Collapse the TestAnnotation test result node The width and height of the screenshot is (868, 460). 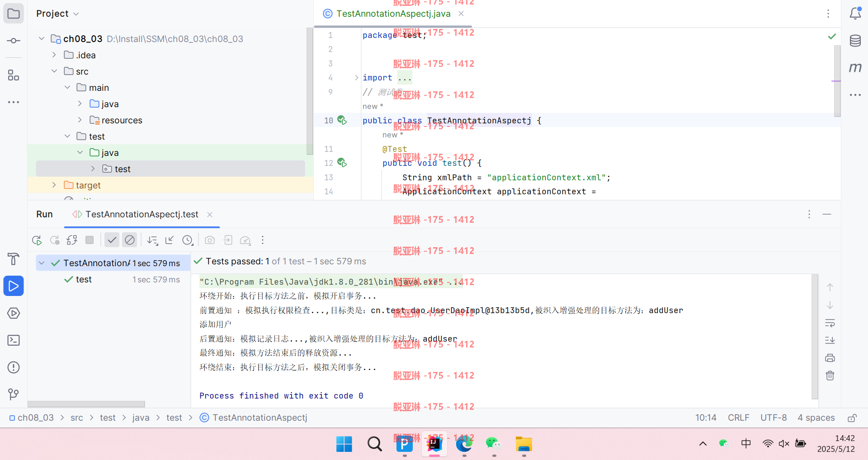click(42, 263)
